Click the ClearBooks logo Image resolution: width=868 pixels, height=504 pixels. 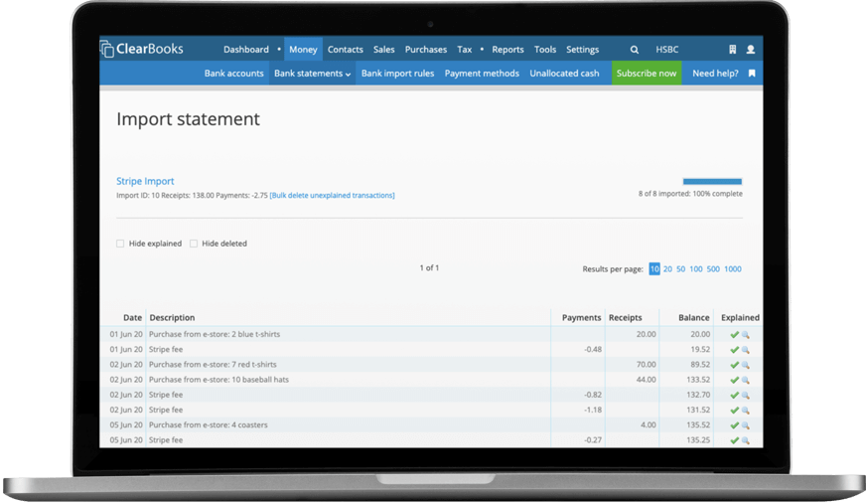point(142,49)
